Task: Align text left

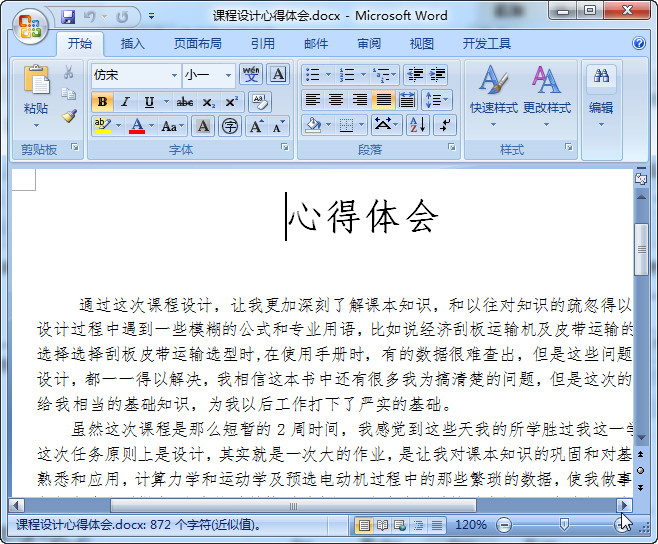Action: click(x=313, y=100)
